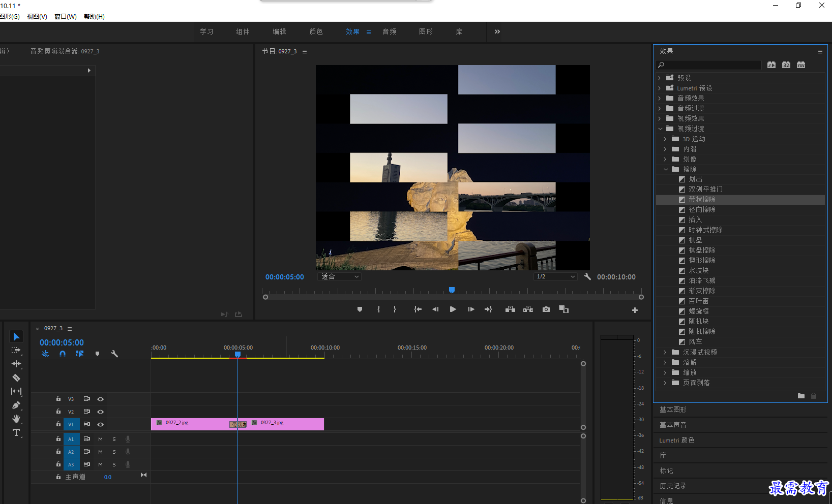Toggle insert and overwrite sequences as nests
The height and width of the screenshot is (504, 832).
(x=45, y=354)
